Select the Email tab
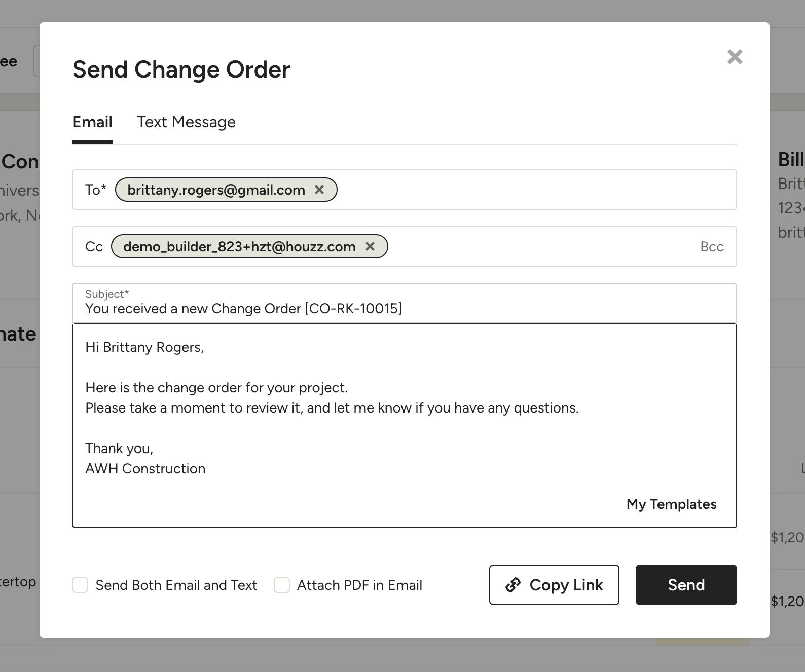This screenshot has height=672, width=805. coord(92,122)
